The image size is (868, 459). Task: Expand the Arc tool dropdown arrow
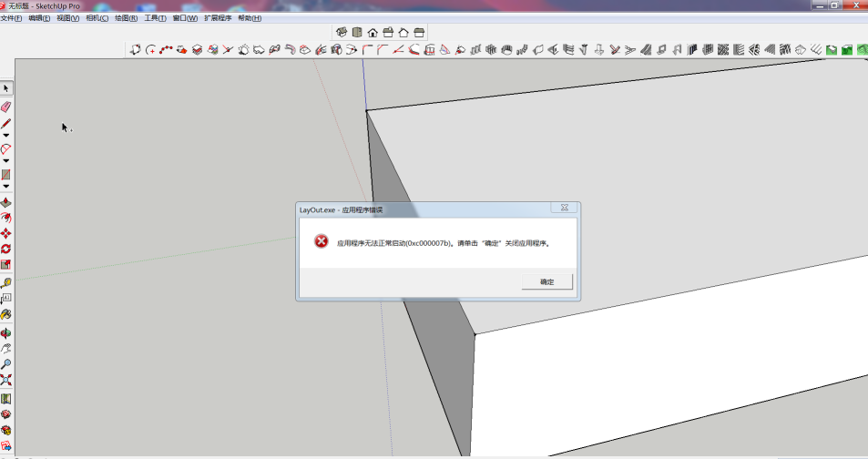(6, 160)
